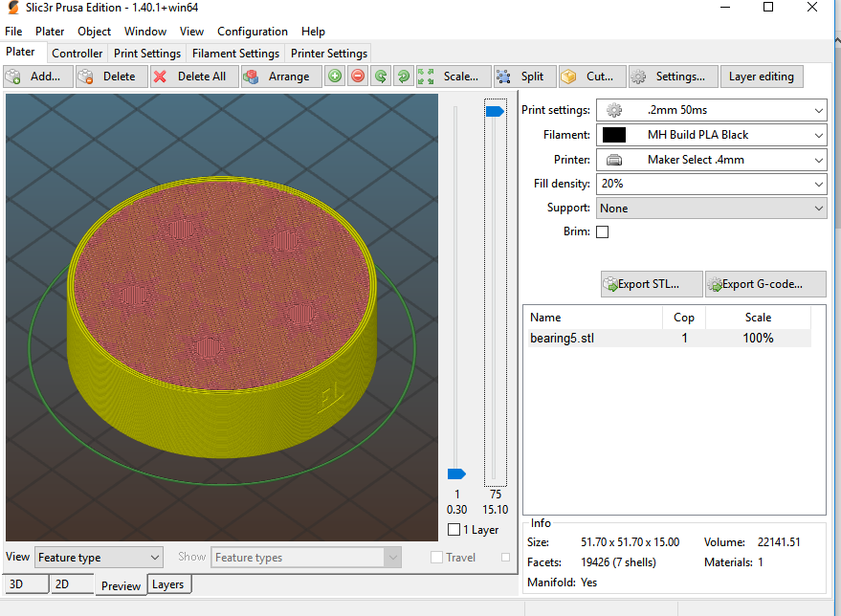Open the Filament preset dropdown
This screenshot has height=616, width=841.
point(711,135)
